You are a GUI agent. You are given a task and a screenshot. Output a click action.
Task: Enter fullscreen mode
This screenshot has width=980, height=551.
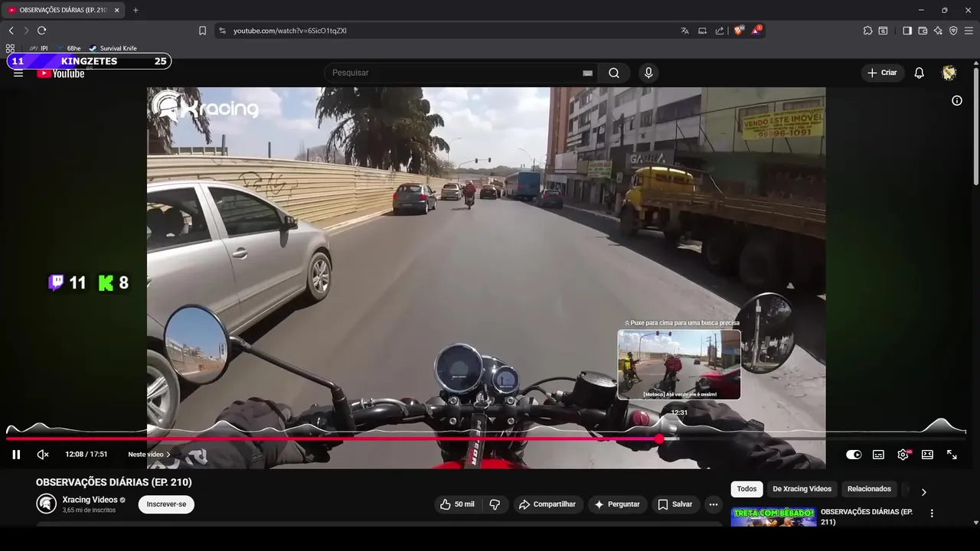952,455
